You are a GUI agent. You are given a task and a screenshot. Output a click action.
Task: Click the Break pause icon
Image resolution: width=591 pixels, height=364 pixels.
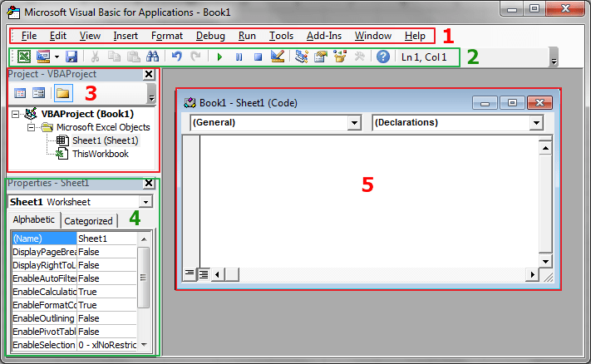coord(239,57)
